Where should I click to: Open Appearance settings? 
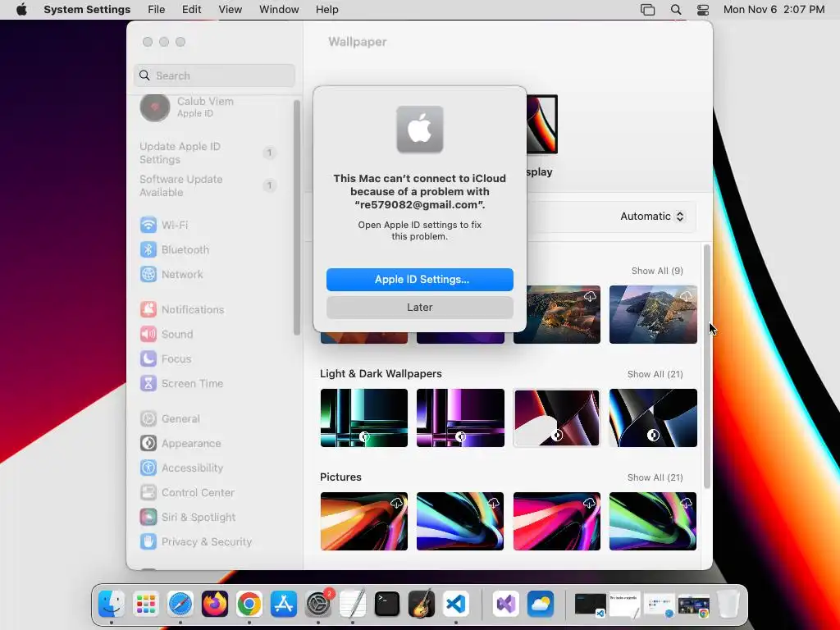(x=180, y=444)
